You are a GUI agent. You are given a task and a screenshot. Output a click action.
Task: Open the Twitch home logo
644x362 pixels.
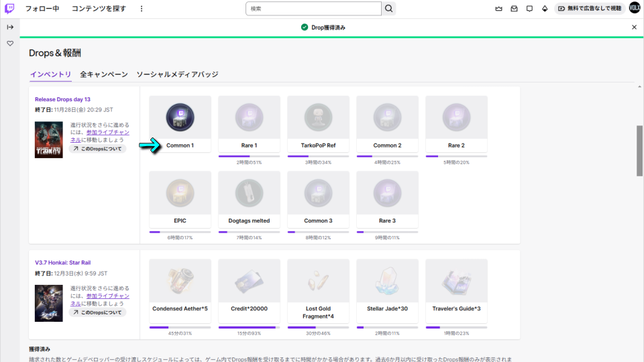[9, 8]
